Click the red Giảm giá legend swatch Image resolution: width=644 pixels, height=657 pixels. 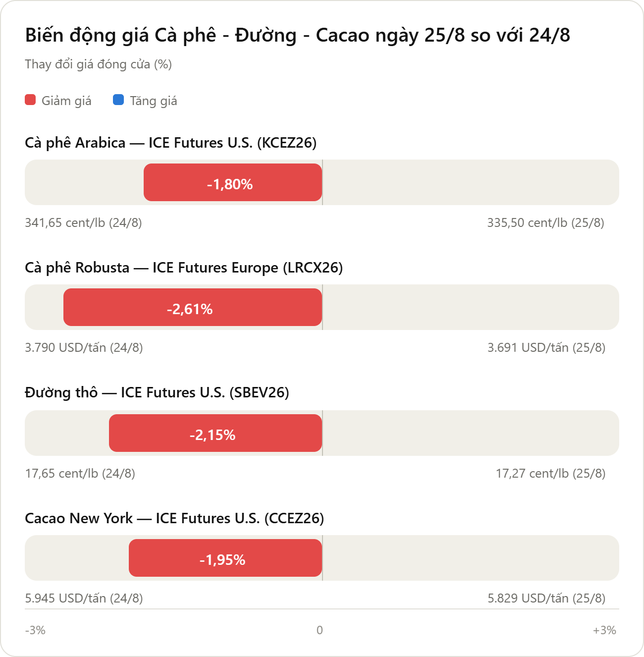coord(30,100)
